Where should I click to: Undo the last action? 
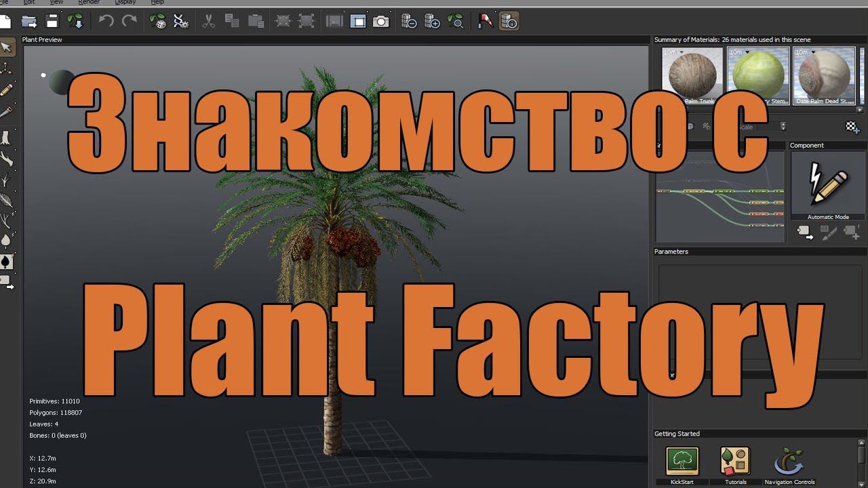(x=106, y=22)
